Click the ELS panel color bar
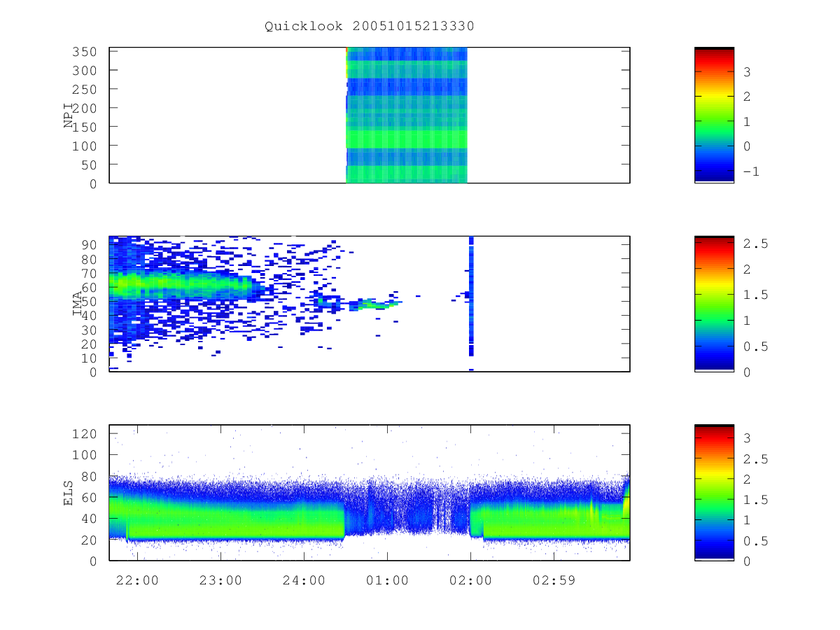Screen dimensions: 840x630 click(714, 492)
